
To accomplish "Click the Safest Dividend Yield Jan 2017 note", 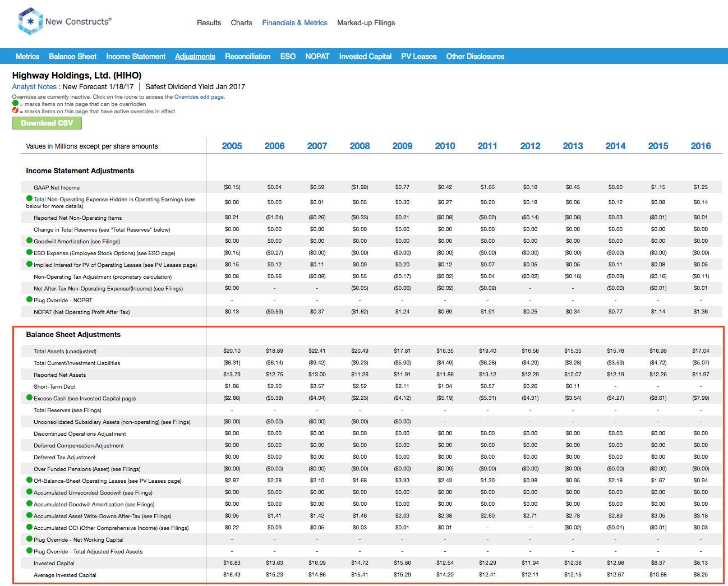I will [195, 87].
